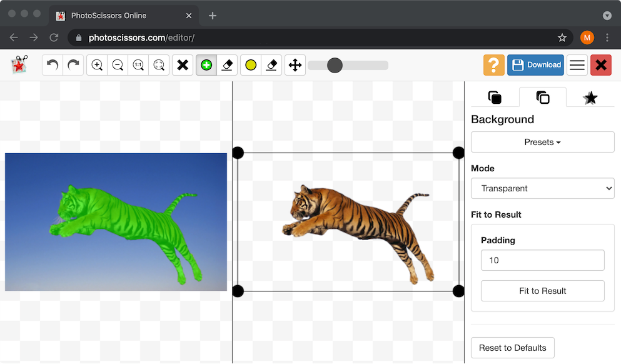621x364 pixels.
Task: Download the result image
Action: point(535,65)
